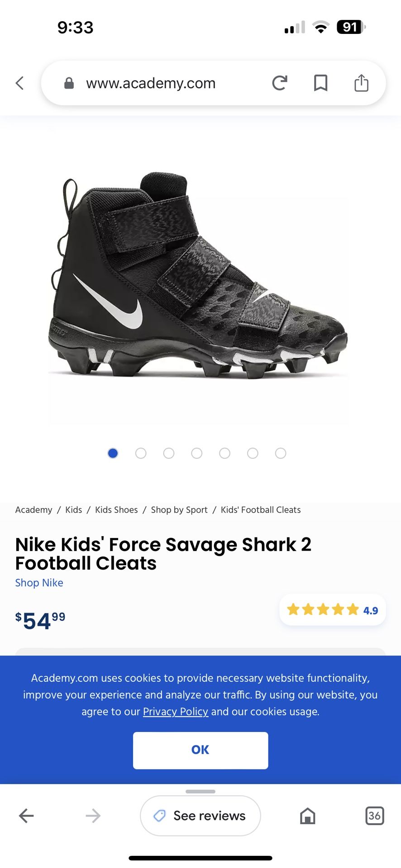Tap the browser back chevron
Screen dimensions: 401x868
(x=19, y=83)
